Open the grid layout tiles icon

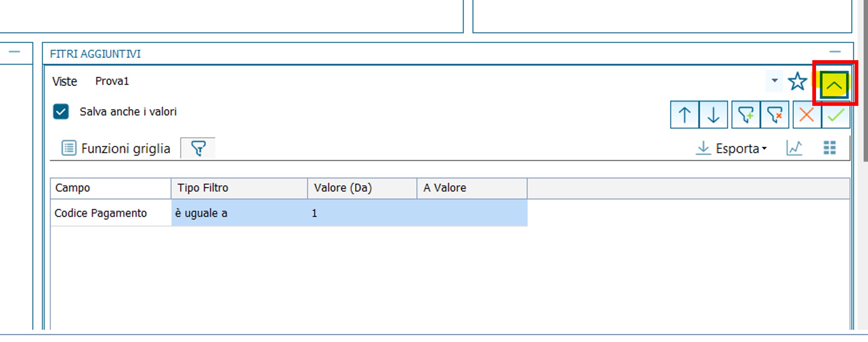[829, 148]
